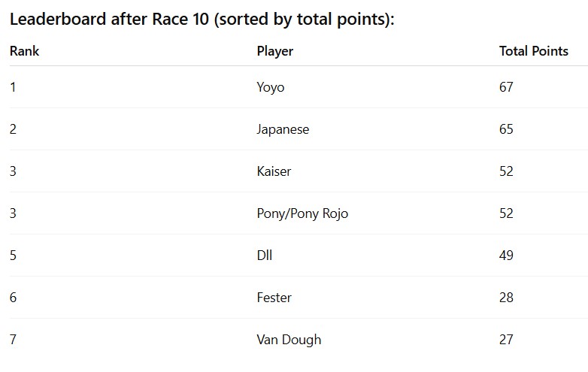
Task: Click Japanese's total of 65 points
Action: [x=506, y=129]
